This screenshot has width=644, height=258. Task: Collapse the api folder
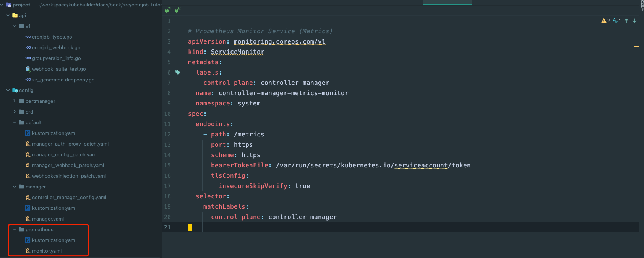coord(8,16)
